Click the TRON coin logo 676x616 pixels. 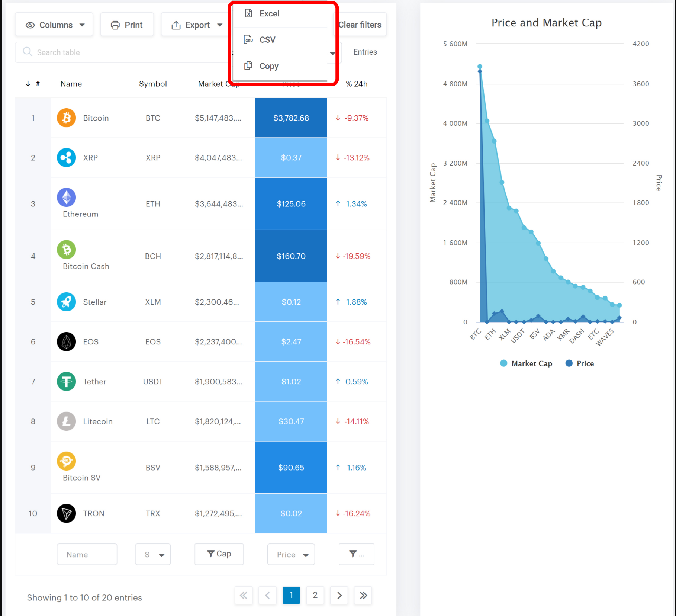pyautogui.click(x=66, y=513)
